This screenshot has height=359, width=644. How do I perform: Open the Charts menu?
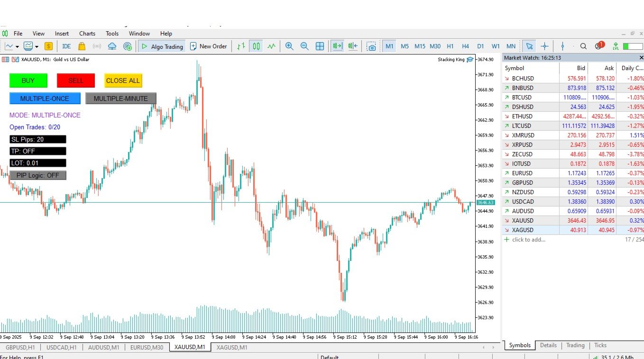click(x=87, y=34)
